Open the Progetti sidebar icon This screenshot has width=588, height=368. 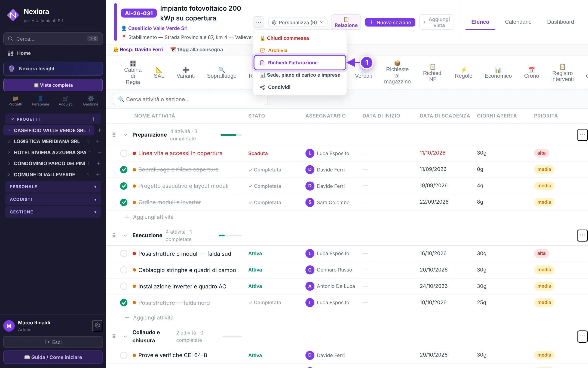[15, 101]
